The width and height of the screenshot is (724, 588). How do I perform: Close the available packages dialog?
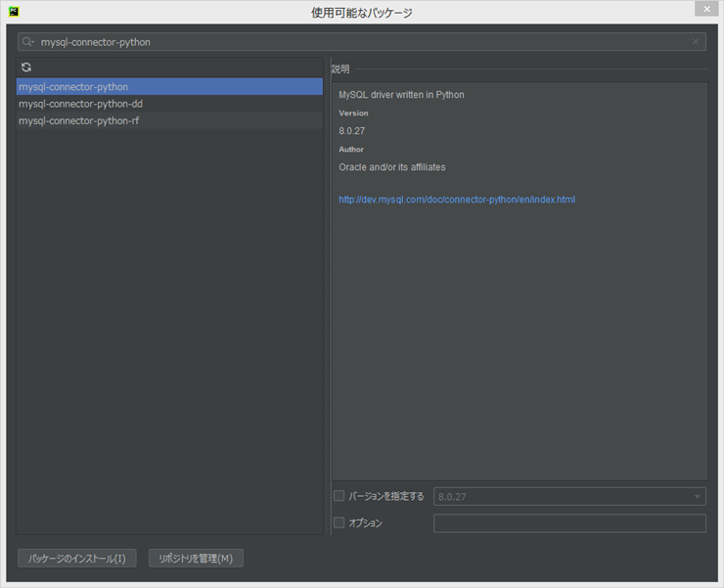707,9
